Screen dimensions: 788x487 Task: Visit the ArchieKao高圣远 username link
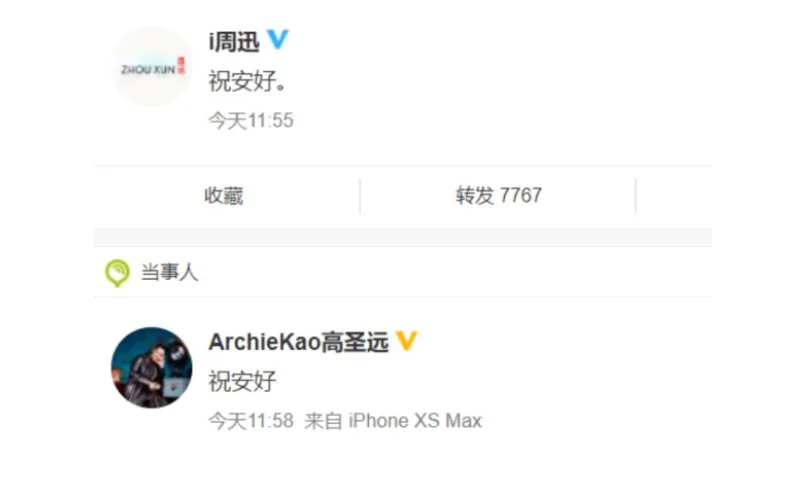coord(299,342)
